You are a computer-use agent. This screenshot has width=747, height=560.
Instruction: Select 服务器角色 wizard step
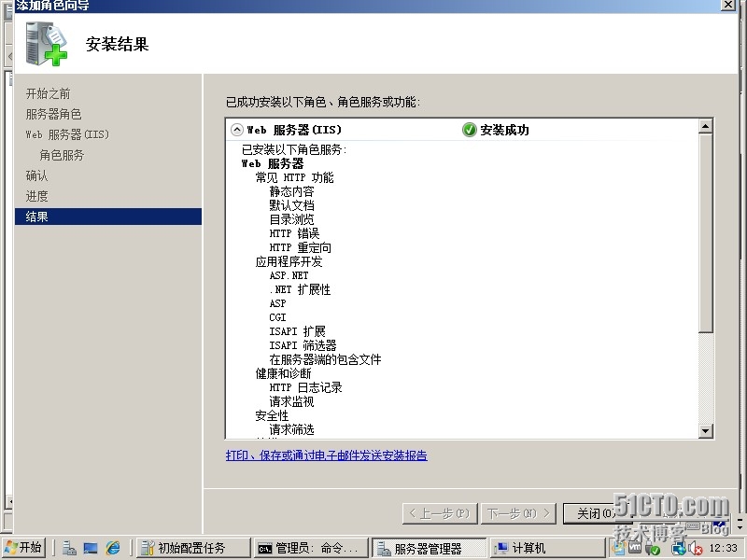[x=53, y=114]
